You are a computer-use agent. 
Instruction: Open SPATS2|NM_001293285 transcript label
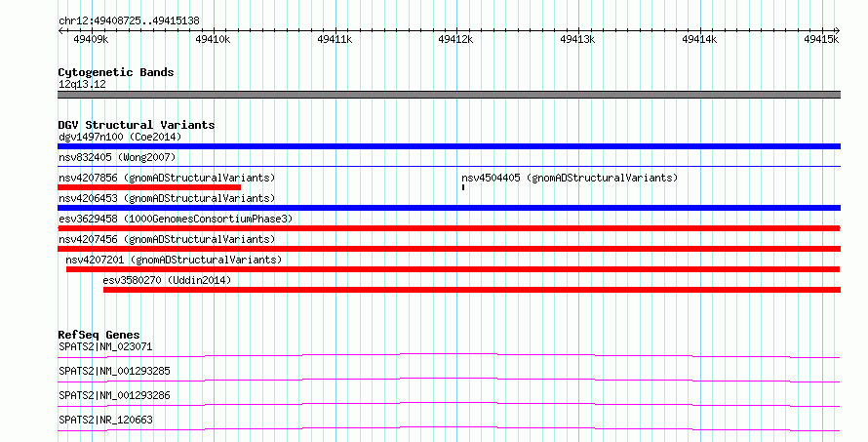click(x=114, y=371)
